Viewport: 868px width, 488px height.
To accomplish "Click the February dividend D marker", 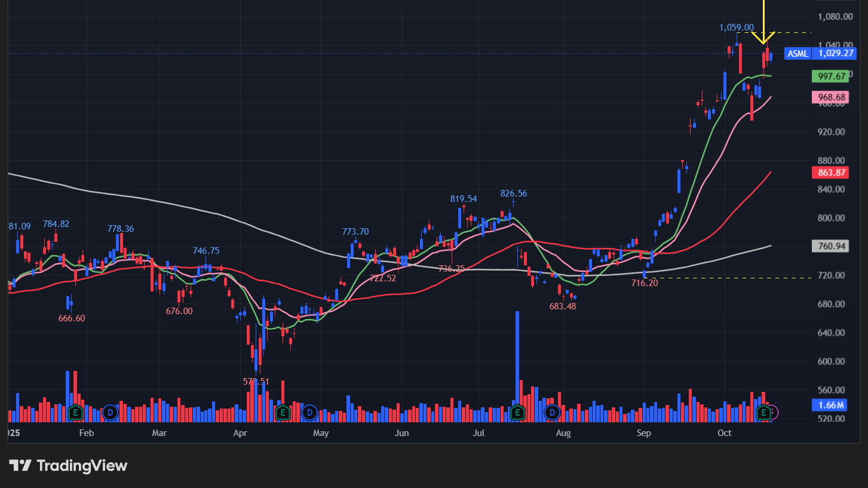I will point(110,412).
